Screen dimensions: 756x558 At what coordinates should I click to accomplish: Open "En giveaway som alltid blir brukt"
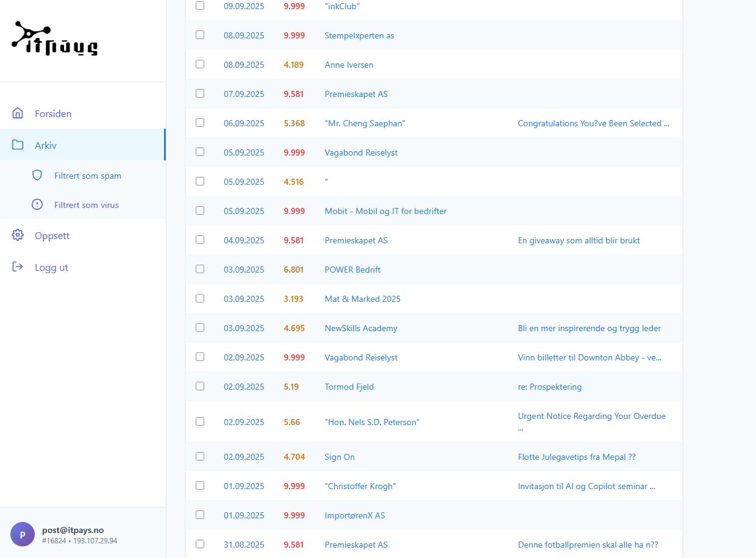click(x=579, y=240)
